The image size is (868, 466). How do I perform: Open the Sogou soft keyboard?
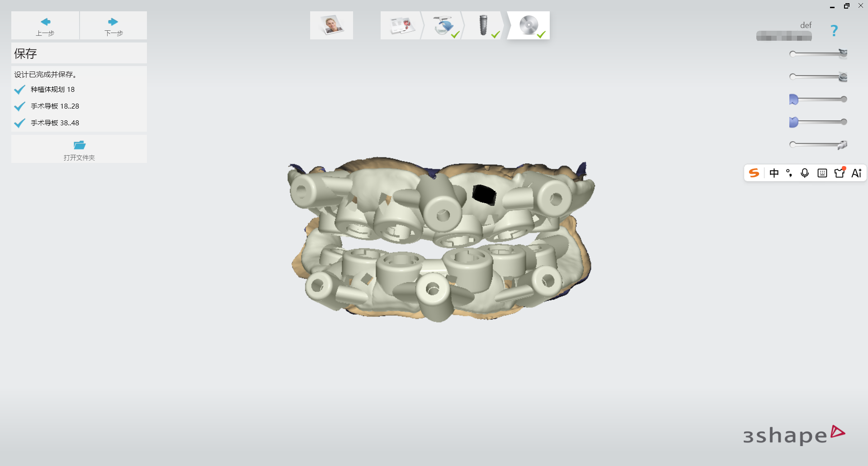click(x=822, y=173)
